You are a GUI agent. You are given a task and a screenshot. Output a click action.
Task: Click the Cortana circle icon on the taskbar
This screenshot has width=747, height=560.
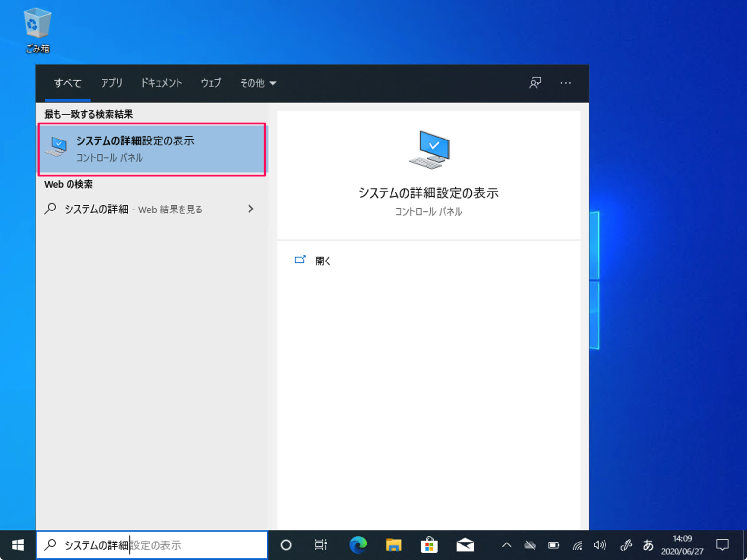coord(286,545)
